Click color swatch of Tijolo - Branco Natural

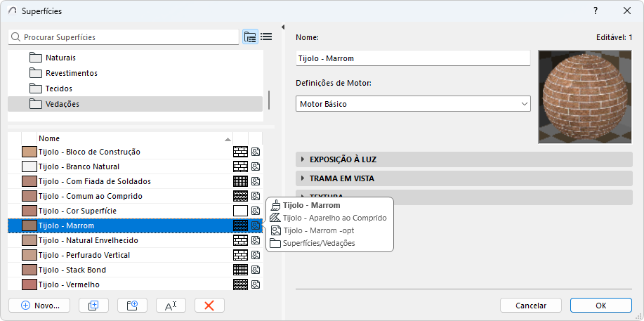[x=29, y=167]
